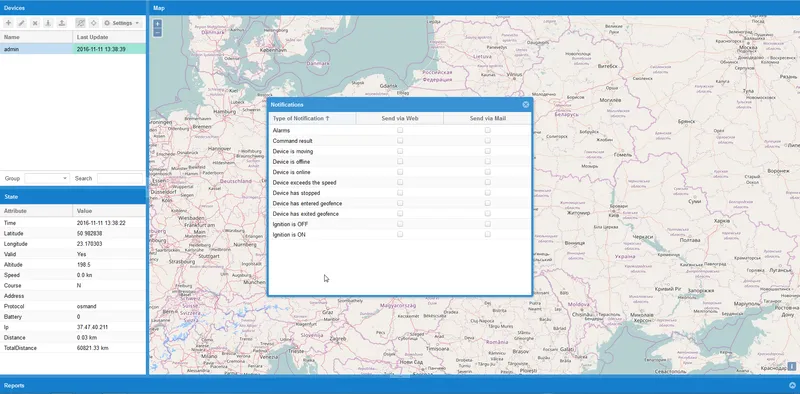The image size is (800, 394).
Task: Click the upload-arrow icon in Devices toolbar
Action: (61, 23)
